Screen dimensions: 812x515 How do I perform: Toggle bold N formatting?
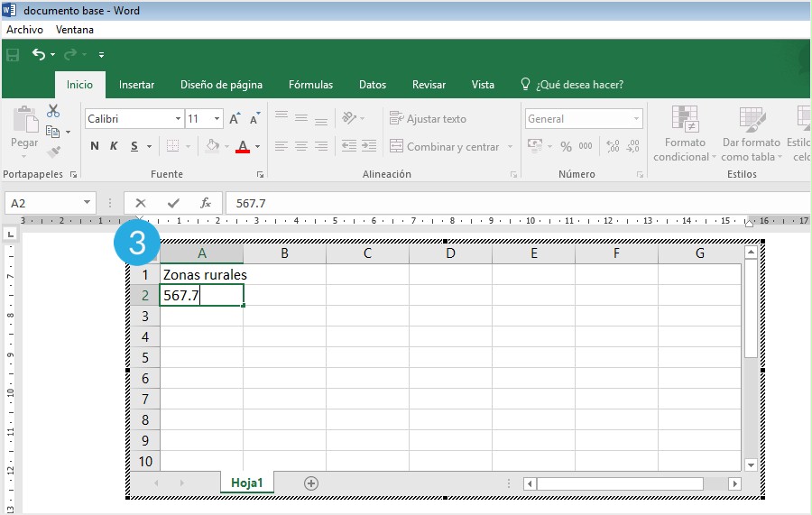[x=94, y=146]
